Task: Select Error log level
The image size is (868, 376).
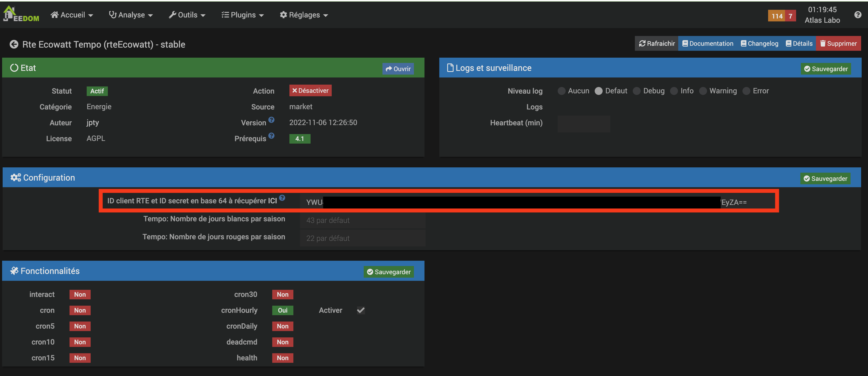Action: point(746,91)
